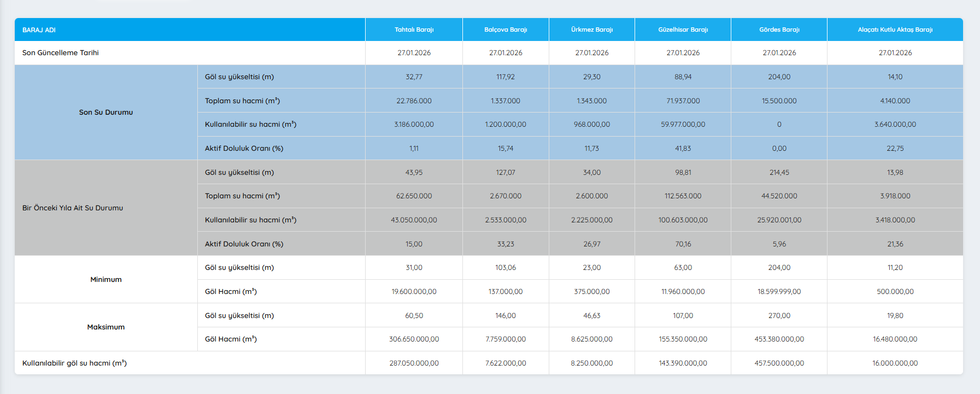The height and width of the screenshot is (394, 980).
Task: Click Güzelhisar's current fill rate value 41,83
Action: click(683, 148)
